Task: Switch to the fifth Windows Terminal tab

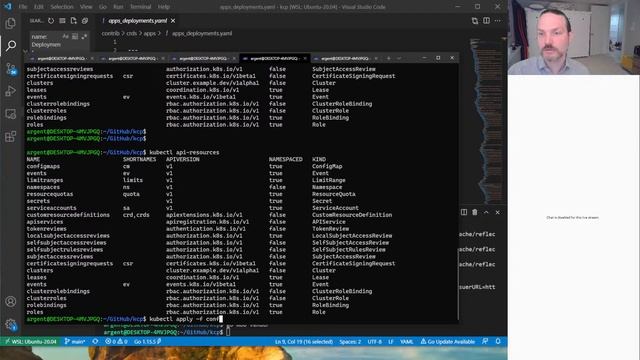Action: pos(345,58)
